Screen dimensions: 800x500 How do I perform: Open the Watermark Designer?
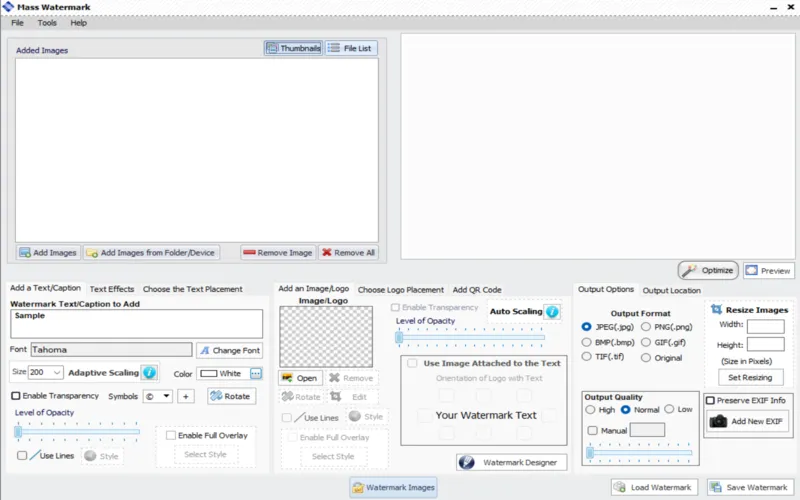(x=511, y=462)
